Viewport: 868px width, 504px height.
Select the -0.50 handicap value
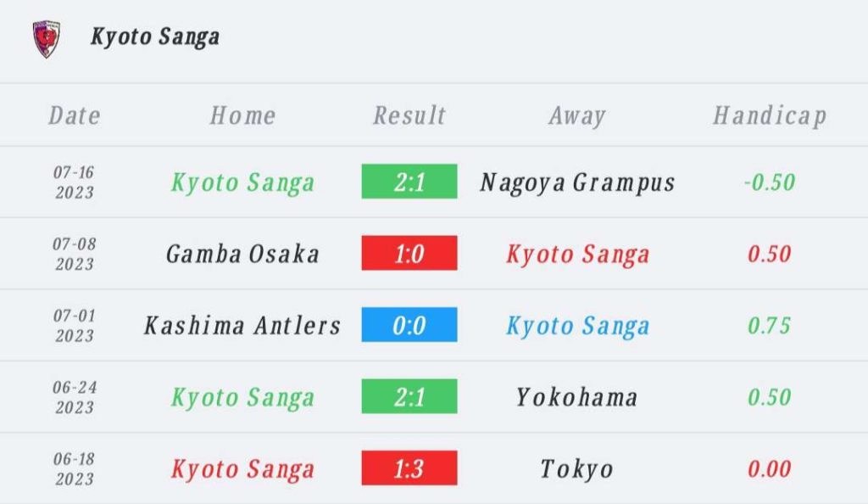coord(770,182)
